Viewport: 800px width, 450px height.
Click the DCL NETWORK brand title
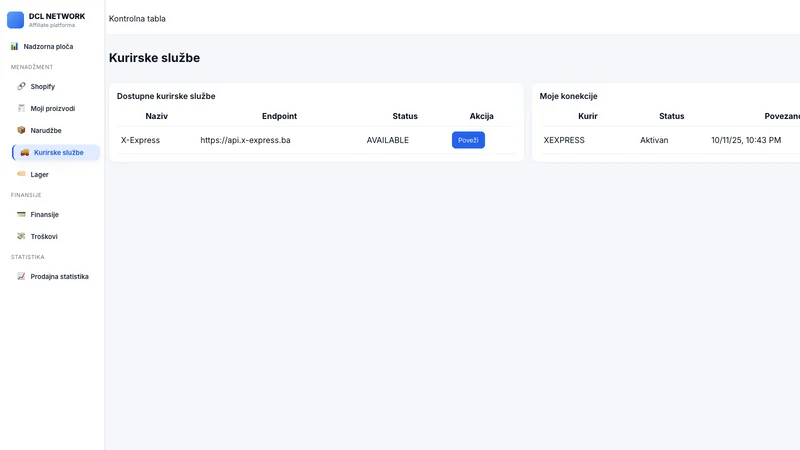point(57,16)
